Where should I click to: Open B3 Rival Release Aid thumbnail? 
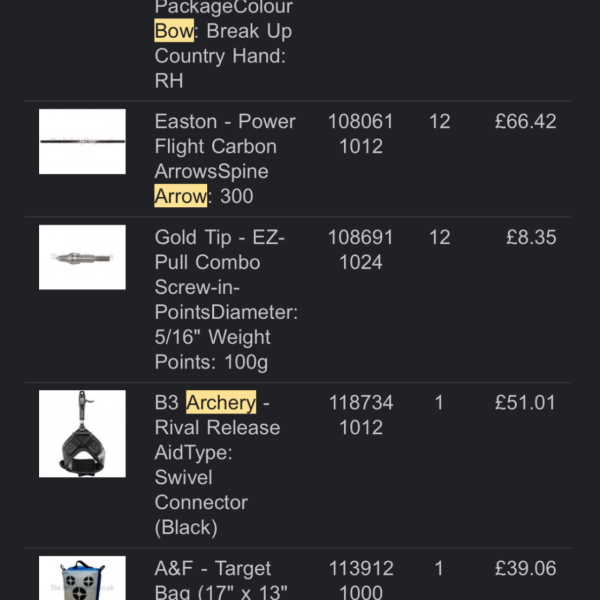82,434
